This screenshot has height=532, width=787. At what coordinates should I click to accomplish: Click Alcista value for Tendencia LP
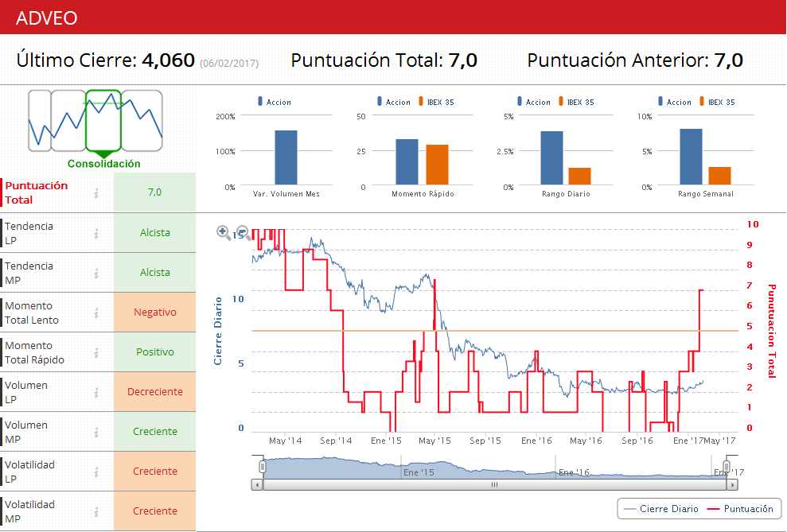point(154,233)
